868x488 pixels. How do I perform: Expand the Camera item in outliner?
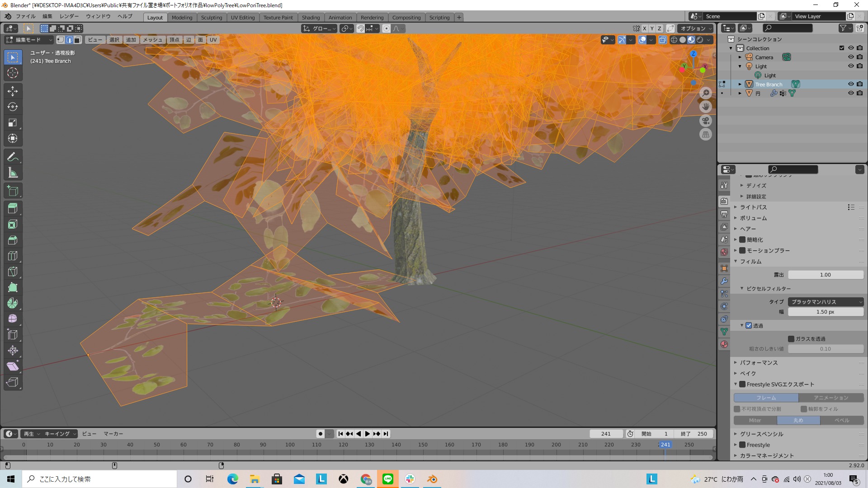tap(740, 57)
